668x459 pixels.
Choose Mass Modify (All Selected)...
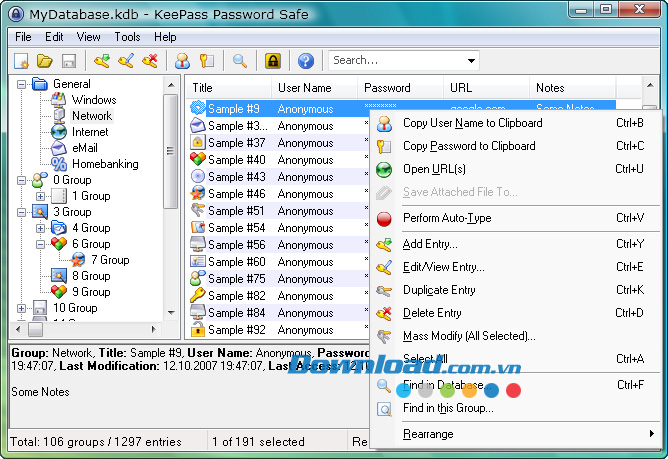click(x=515, y=336)
